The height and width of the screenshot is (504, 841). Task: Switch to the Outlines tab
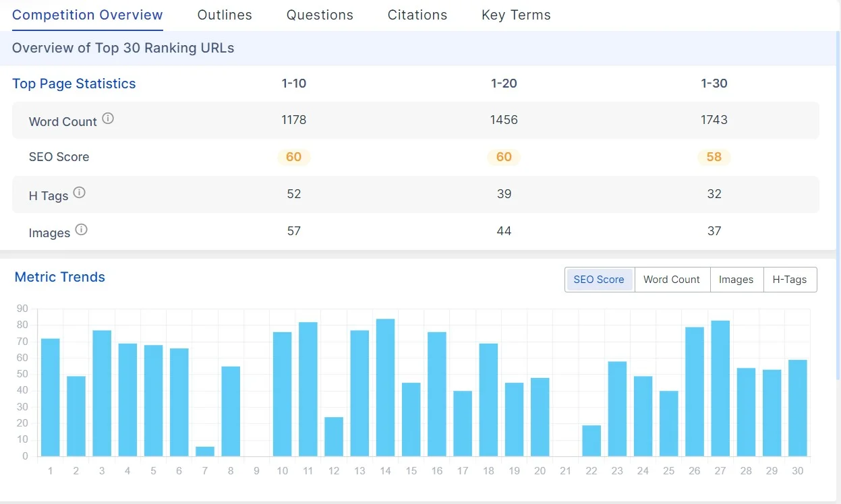click(x=225, y=14)
